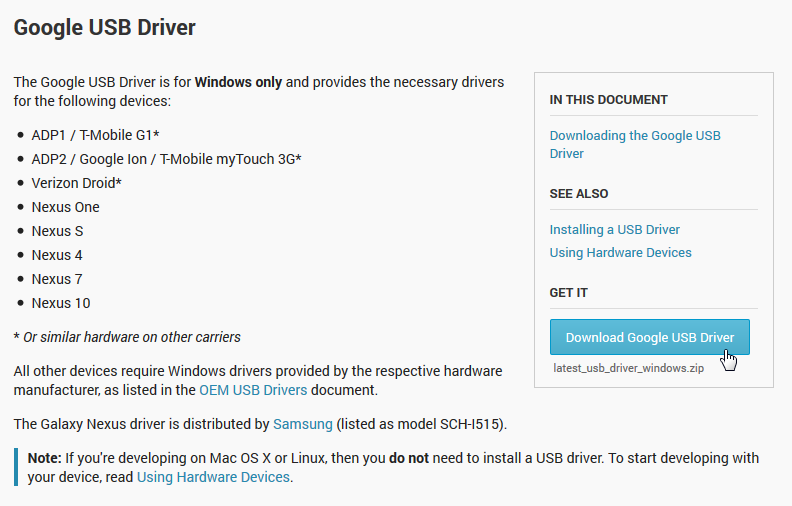Click the Nexus 4 list item
This screenshot has width=792, height=506.
[57, 255]
